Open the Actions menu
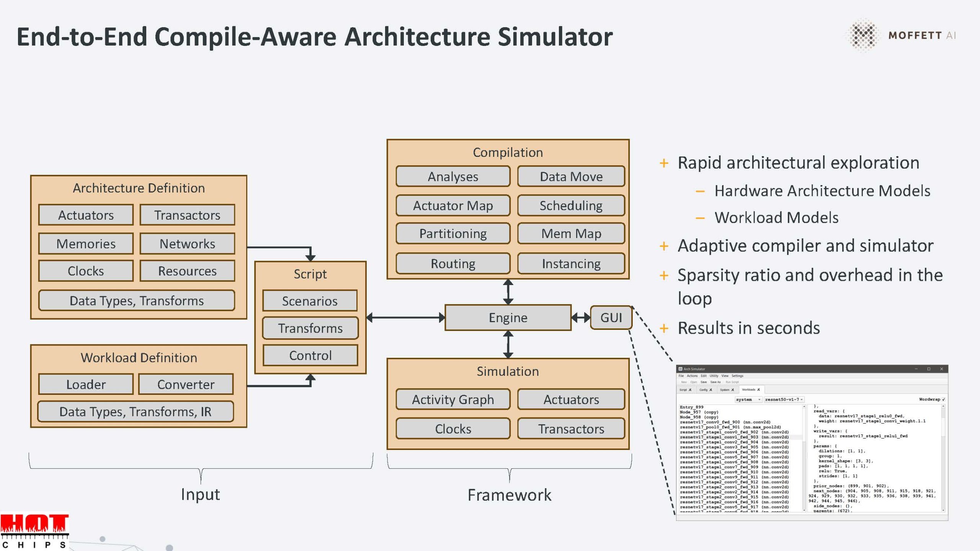Image resolution: width=980 pixels, height=551 pixels. coord(692,376)
